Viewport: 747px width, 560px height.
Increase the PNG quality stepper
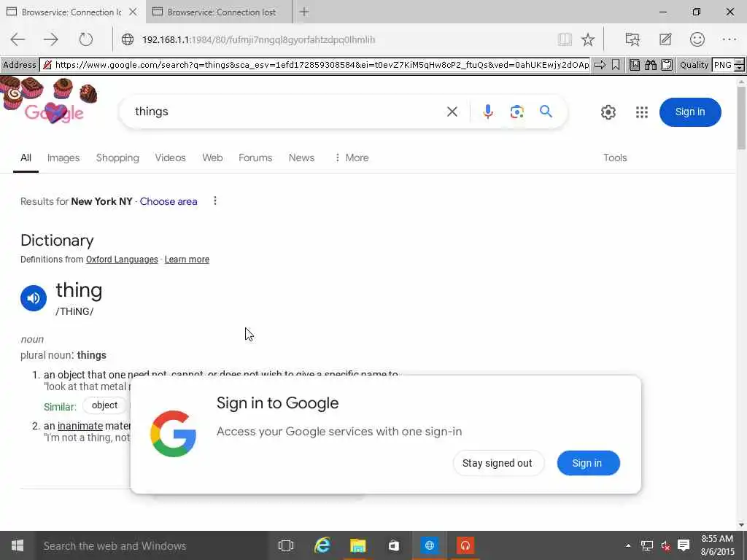point(740,62)
